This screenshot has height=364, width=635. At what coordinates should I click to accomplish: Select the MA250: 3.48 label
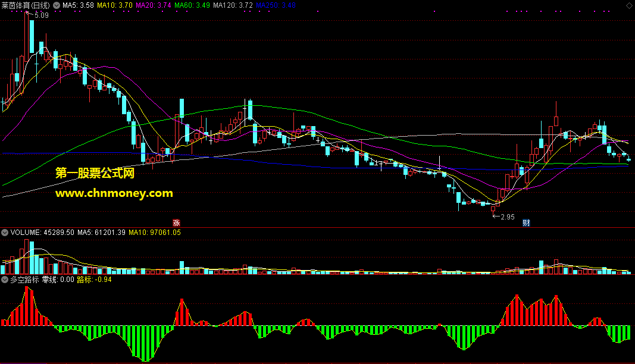pos(276,5)
